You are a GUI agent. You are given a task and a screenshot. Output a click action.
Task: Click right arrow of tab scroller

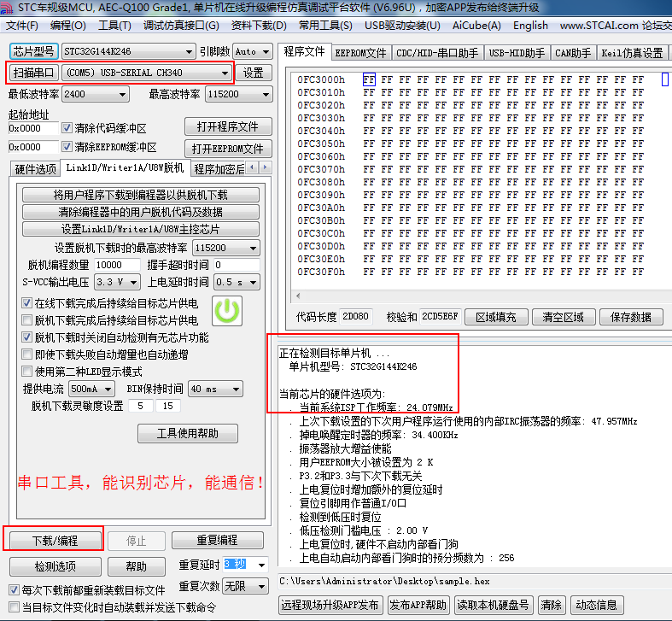tap(266, 167)
